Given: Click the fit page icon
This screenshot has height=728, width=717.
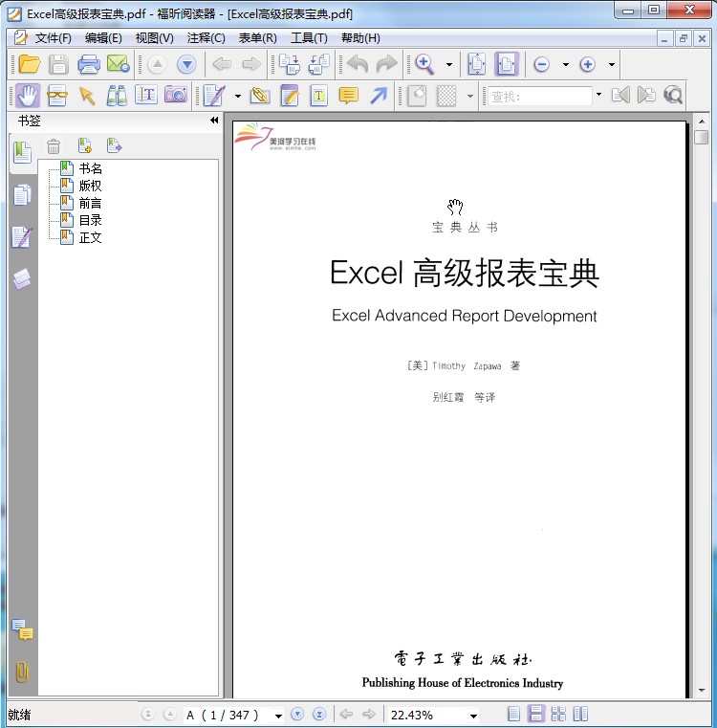Looking at the screenshot, I should click(477, 64).
